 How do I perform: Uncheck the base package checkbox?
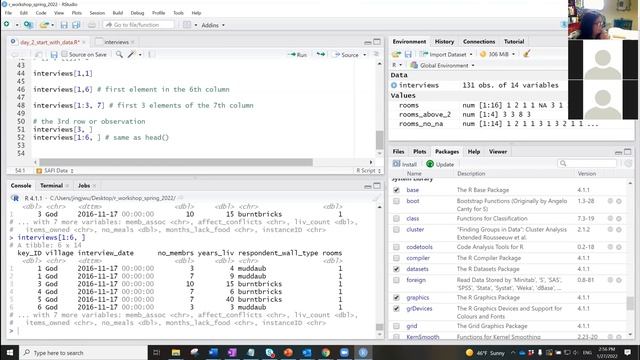396,190
